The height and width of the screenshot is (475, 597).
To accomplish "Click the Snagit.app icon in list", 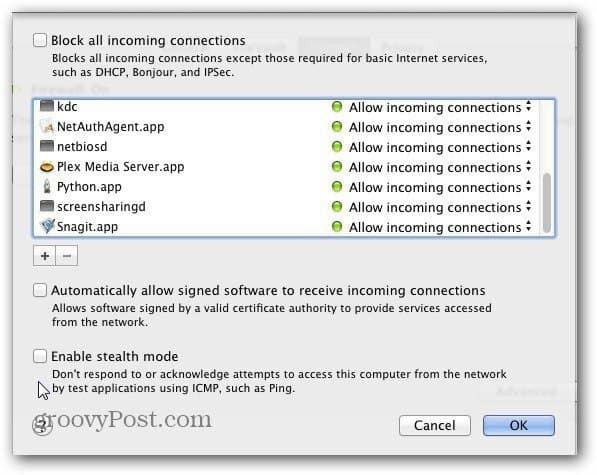I will 47,226.
